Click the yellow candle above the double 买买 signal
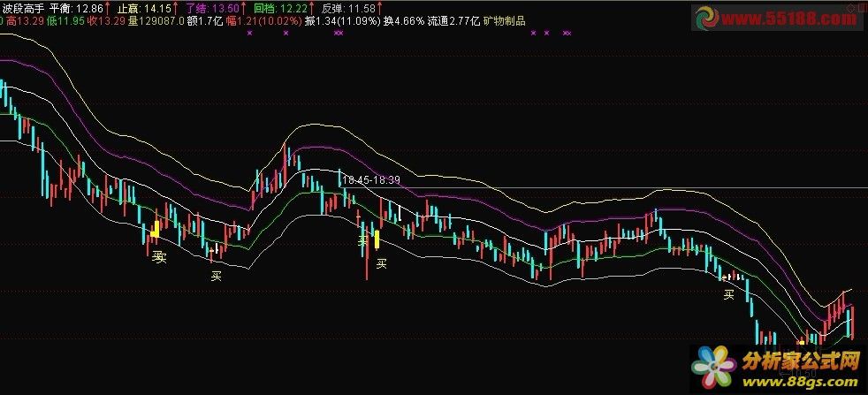 click(x=156, y=229)
